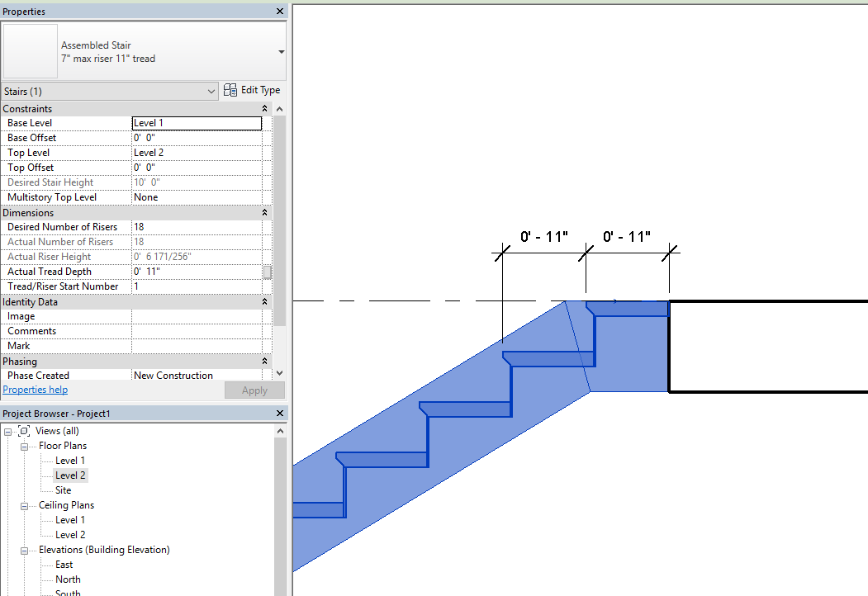
Task: Click the Base Offset value field
Action: coord(197,138)
